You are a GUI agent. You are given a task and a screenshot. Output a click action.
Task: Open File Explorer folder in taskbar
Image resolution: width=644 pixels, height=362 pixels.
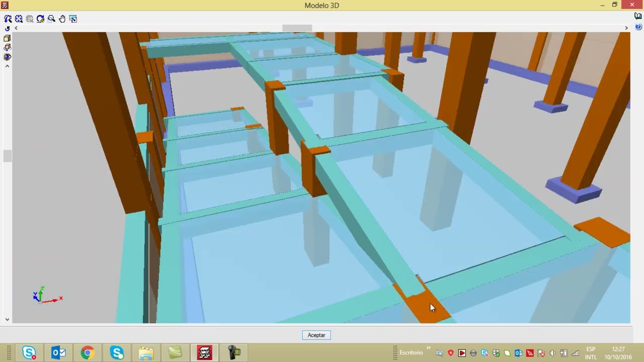point(146,353)
